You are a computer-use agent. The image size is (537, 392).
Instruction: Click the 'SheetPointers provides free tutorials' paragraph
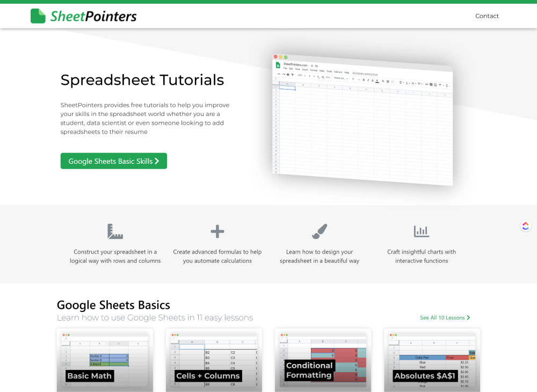point(145,119)
